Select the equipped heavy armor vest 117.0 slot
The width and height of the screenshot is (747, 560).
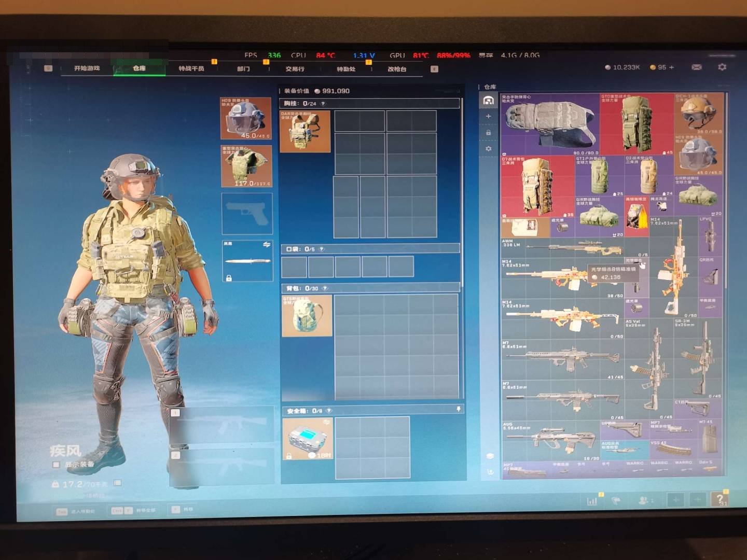pyautogui.click(x=246, y=166)
